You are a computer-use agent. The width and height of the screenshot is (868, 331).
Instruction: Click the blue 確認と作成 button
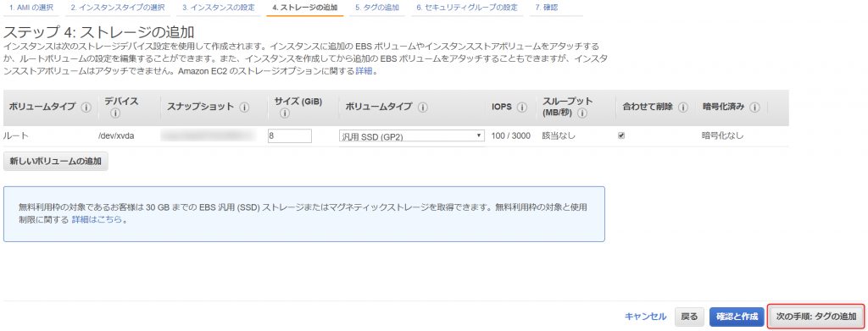tap(737, 317)
